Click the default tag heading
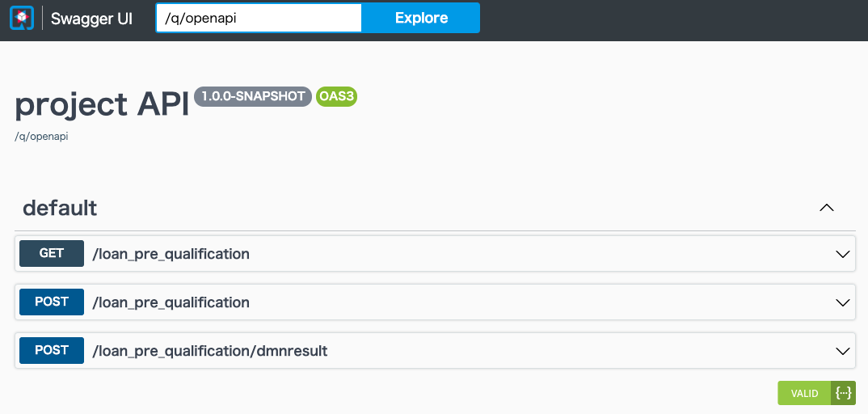 coord(60,208)
